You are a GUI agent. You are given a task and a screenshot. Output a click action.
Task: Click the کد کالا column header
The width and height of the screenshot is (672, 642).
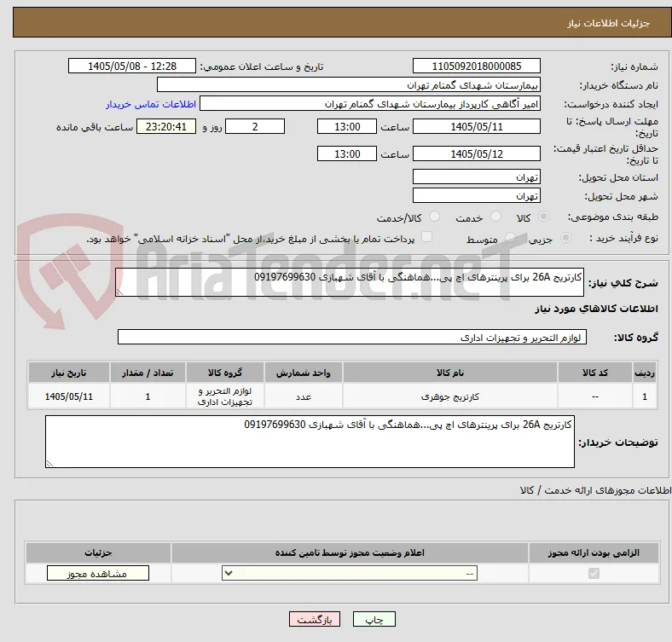click(x=595, y=373)
